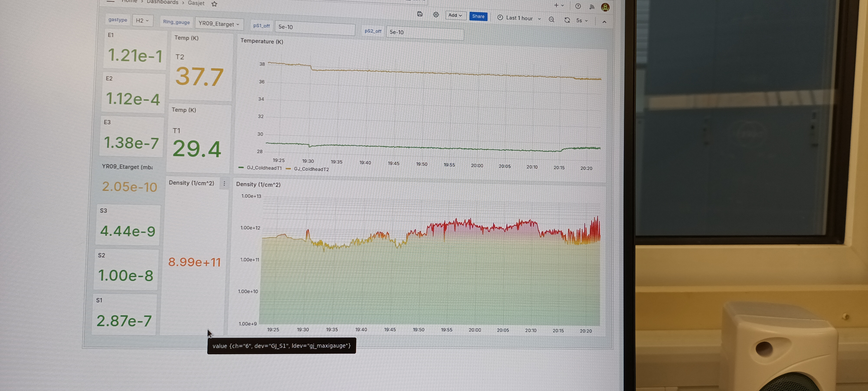Open the help question mark icon
This screenshot has width=868, height=391.
tap(578, 7)
